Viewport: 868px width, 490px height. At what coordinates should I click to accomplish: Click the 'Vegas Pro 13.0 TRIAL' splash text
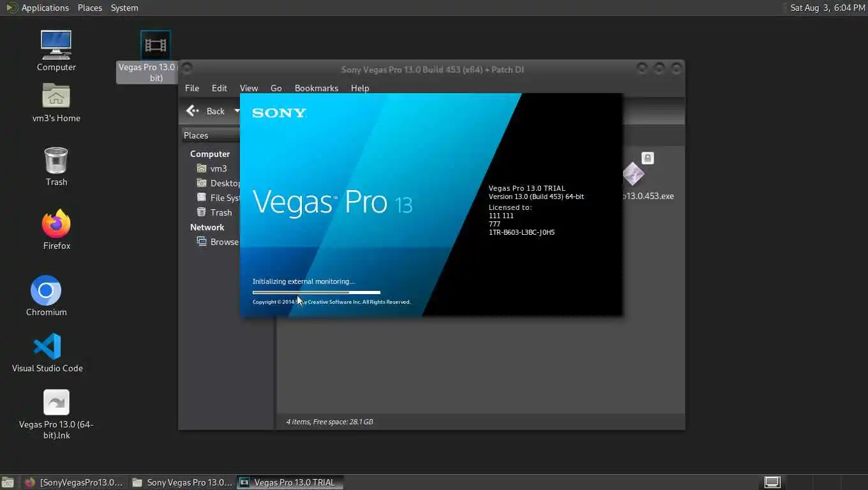point(527,188)
